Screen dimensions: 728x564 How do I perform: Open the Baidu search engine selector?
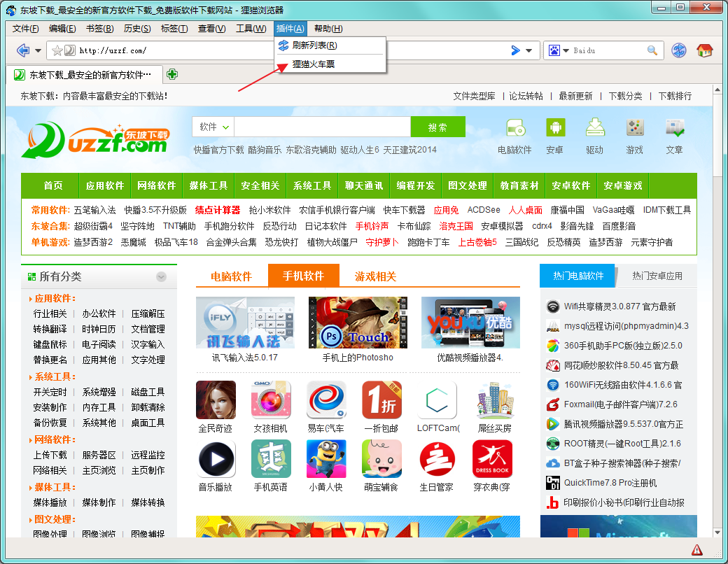pyautogui.click(x=559, y=50)
